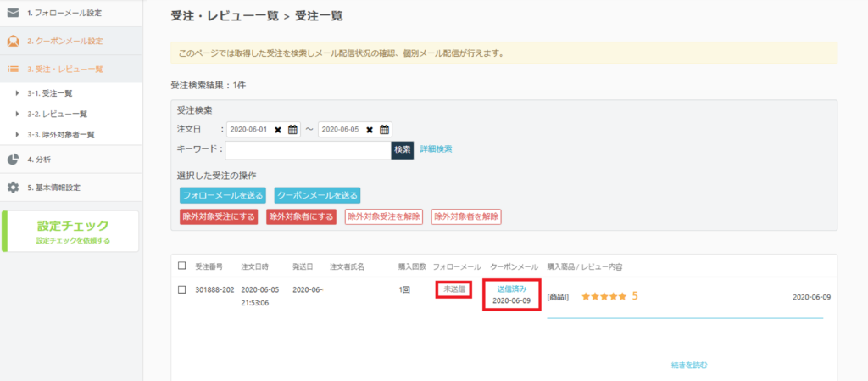Expand the 3-1. 受注一覧 tree item
Screen dimensions: 868x381
pos(18,93)
